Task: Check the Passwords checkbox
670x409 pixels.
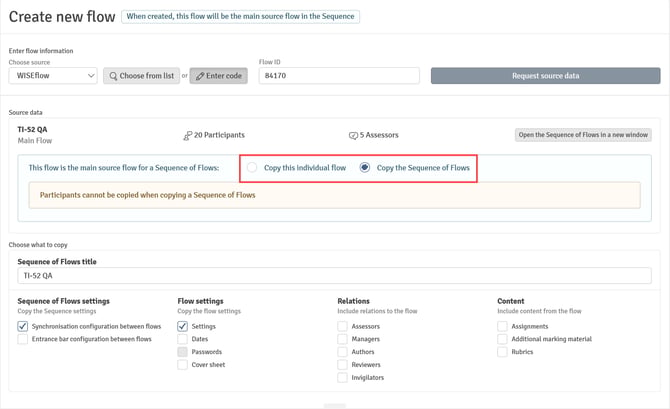Action: point(182,352)
